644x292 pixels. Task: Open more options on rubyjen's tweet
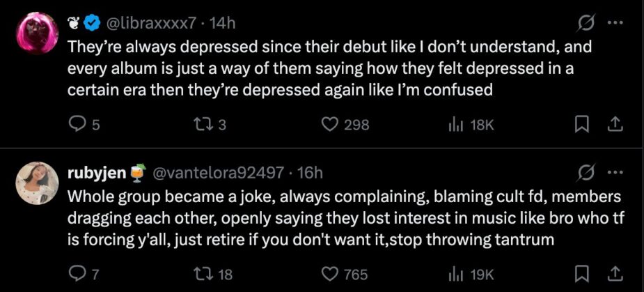tap(615, 172)
